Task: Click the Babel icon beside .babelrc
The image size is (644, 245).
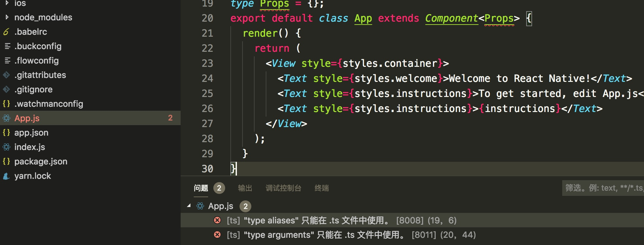Action: click(x=6, y=32)
